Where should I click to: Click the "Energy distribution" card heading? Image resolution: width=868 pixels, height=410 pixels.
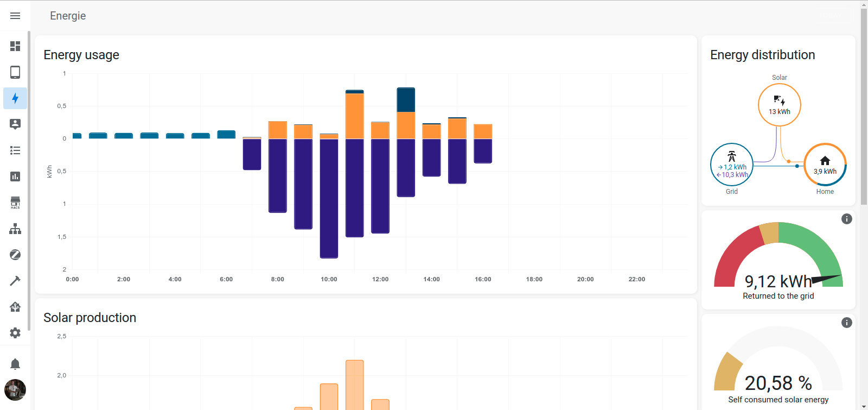[x=763, y=55]
